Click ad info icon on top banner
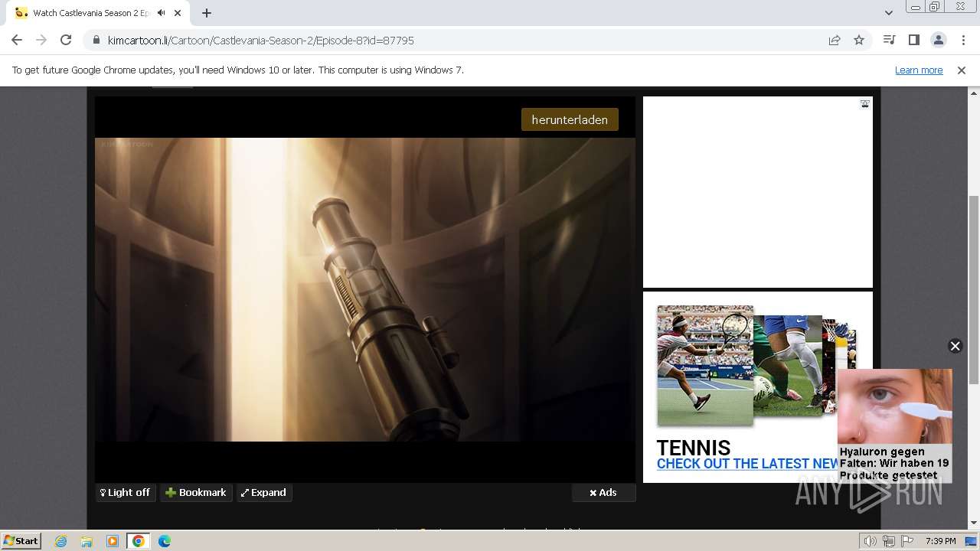Image resolution: width=980 pixels, height=551 pixels. tap(864, 103)
